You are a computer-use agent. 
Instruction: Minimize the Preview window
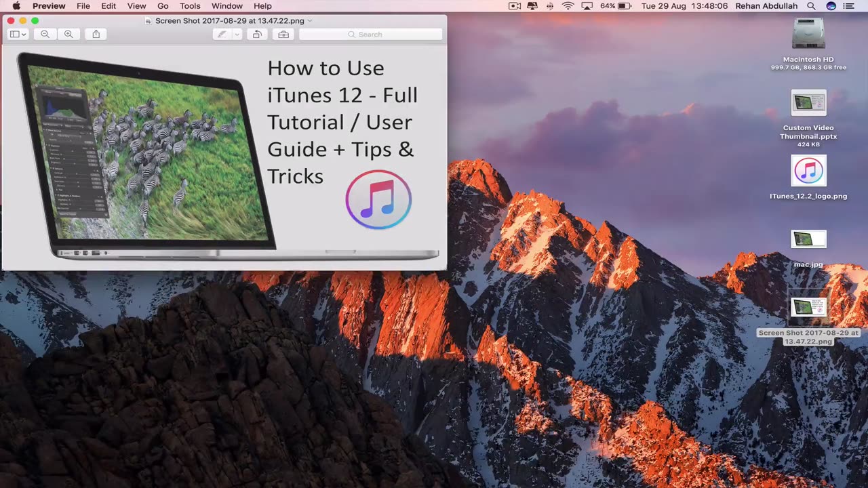click(x=22, y=21)
